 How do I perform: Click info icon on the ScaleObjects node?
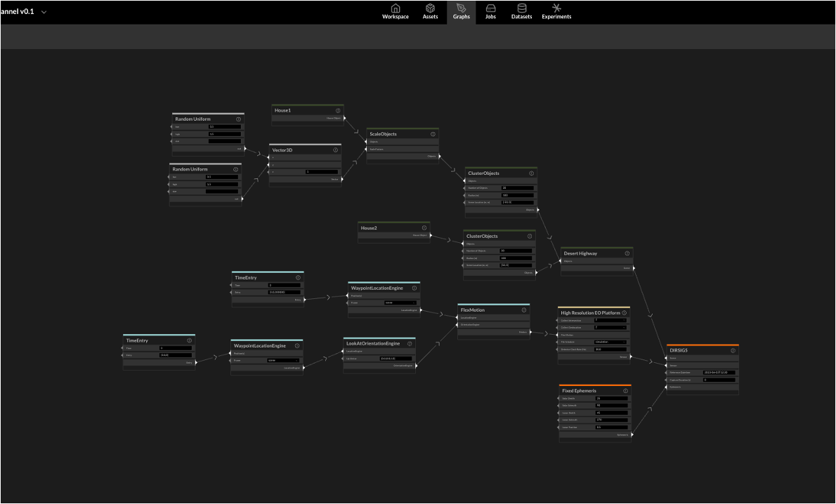click(433, 134)
